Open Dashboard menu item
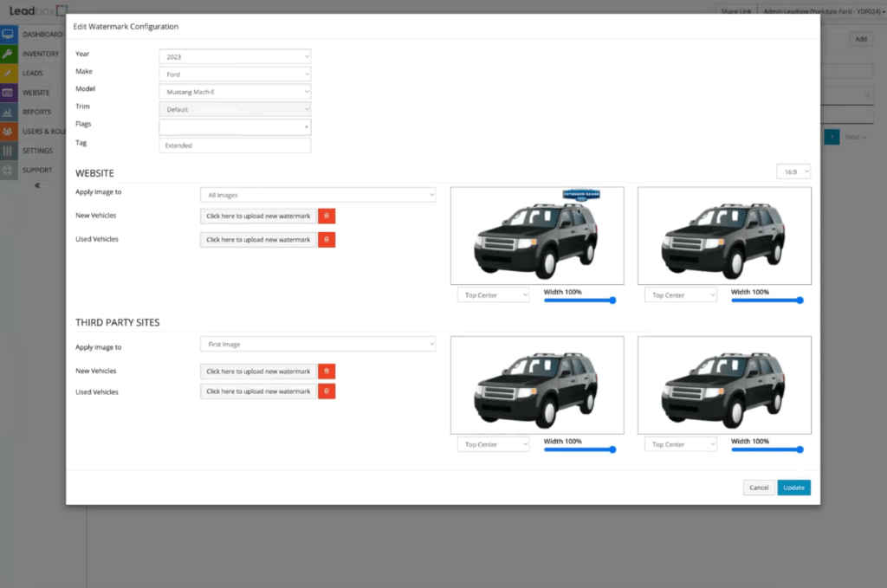 tap(42, 35)
